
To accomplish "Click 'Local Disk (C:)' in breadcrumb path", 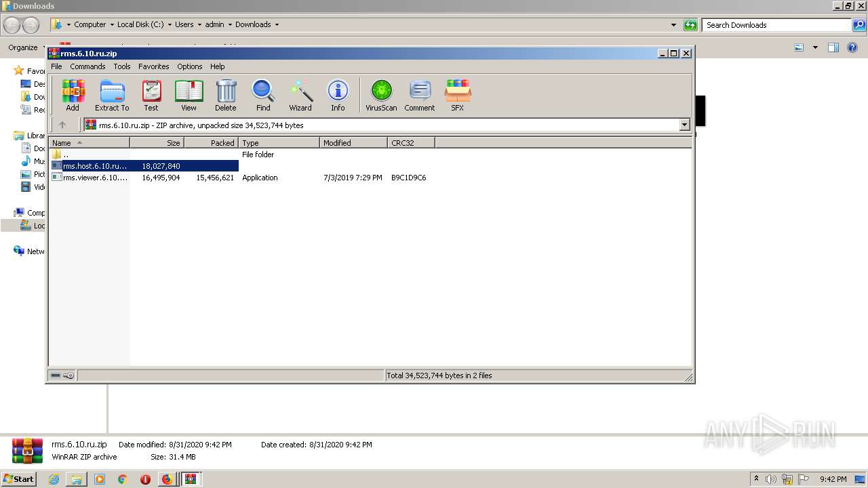I will pos(140,24).
